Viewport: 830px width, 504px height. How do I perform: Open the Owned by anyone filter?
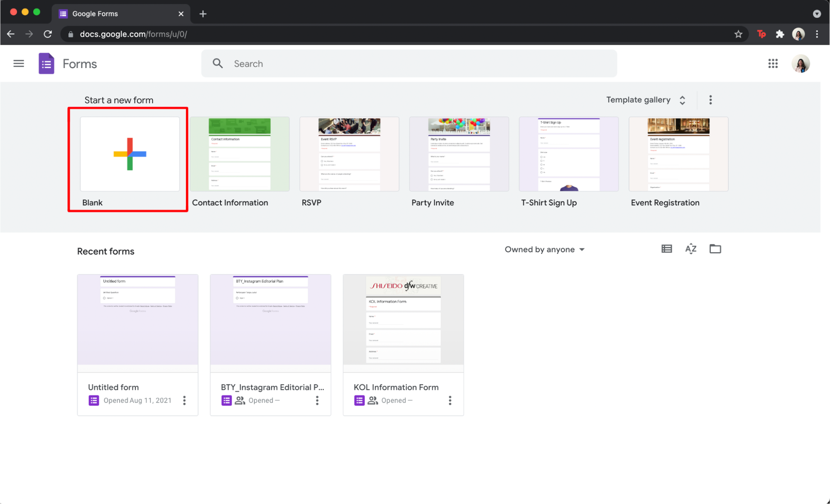click(x=544, y=249)
